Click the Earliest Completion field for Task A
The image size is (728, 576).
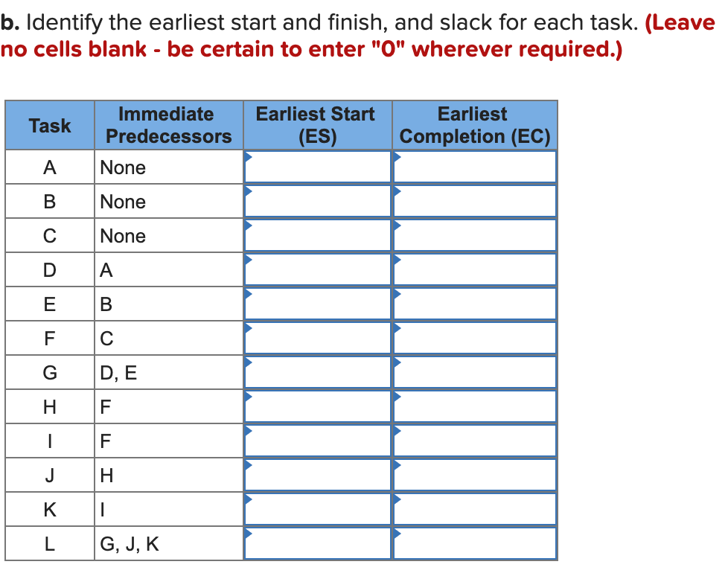pos(474,167)
